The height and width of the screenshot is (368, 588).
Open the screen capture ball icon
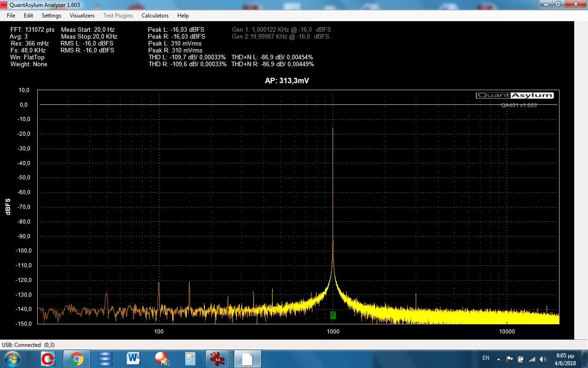pyautogui.click(x=162, y=359)
